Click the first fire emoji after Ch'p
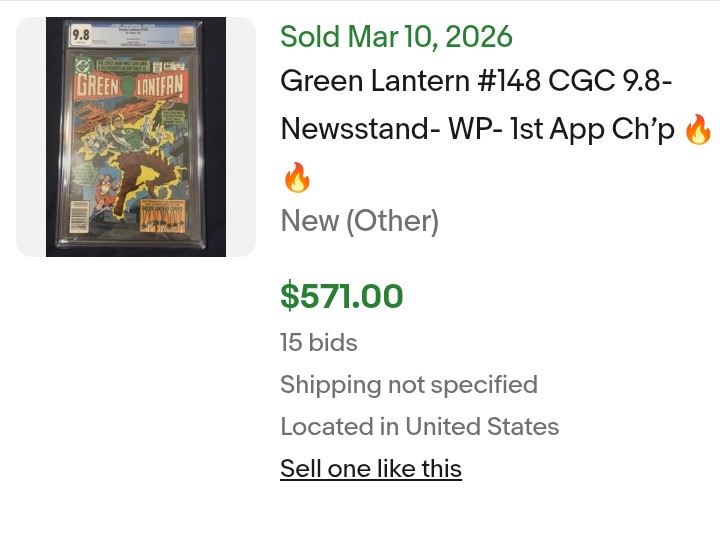Image resolution: width=720 pixels, height=533 pixels. pyautogui.click(x=698, y=130)
